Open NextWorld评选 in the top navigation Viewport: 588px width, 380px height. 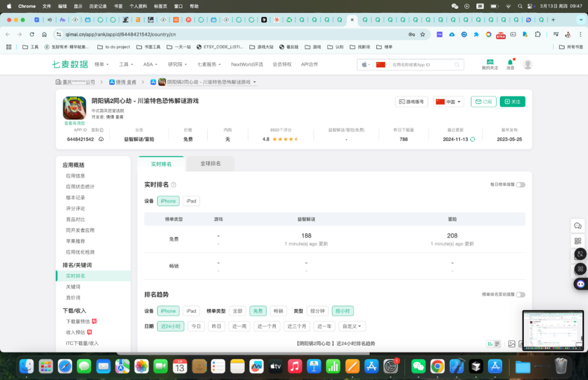pyautogui.click(x=247, y=65)
